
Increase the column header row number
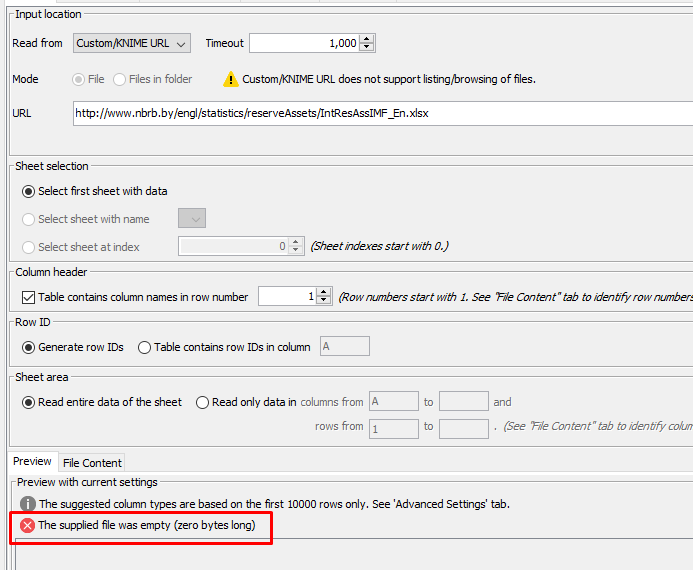pos(324,292)
